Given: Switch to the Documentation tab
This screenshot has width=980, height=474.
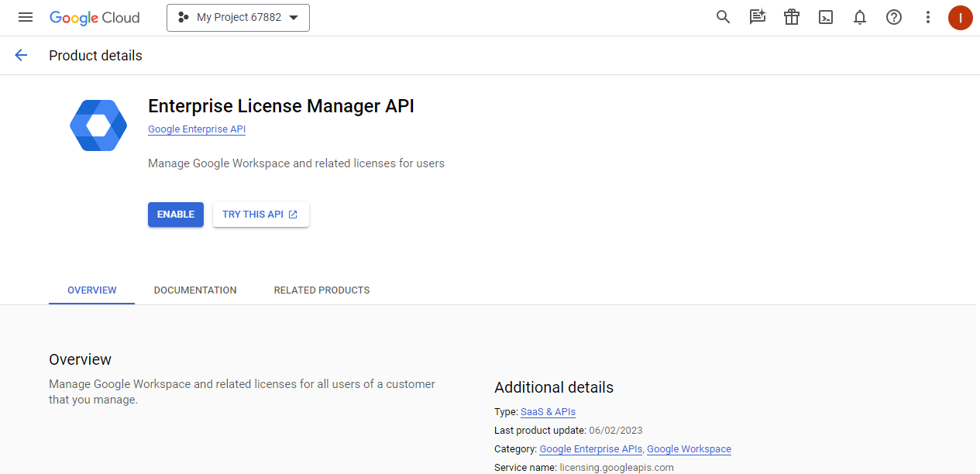Looking at the screenshot, I should [x=195, y=290].
